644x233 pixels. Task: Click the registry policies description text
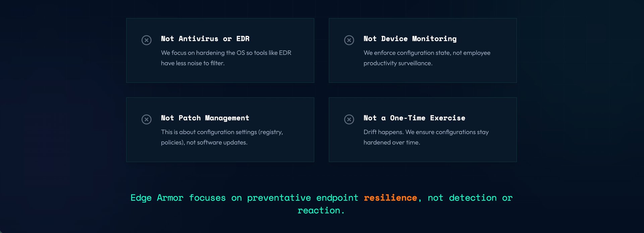(222, 137)
